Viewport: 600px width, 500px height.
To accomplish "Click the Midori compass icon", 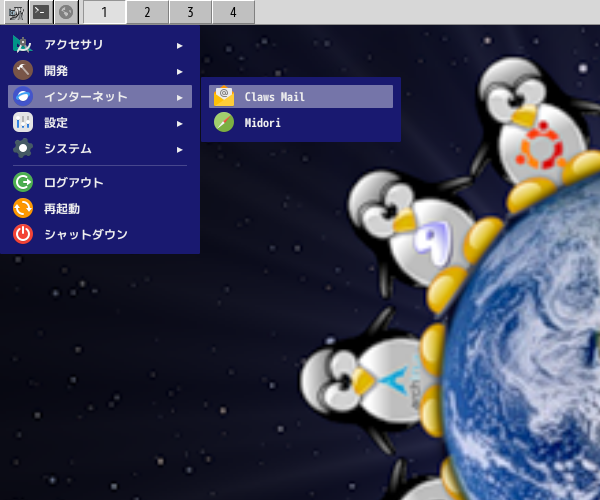I will pyautogui.click(x=224, y=122).
